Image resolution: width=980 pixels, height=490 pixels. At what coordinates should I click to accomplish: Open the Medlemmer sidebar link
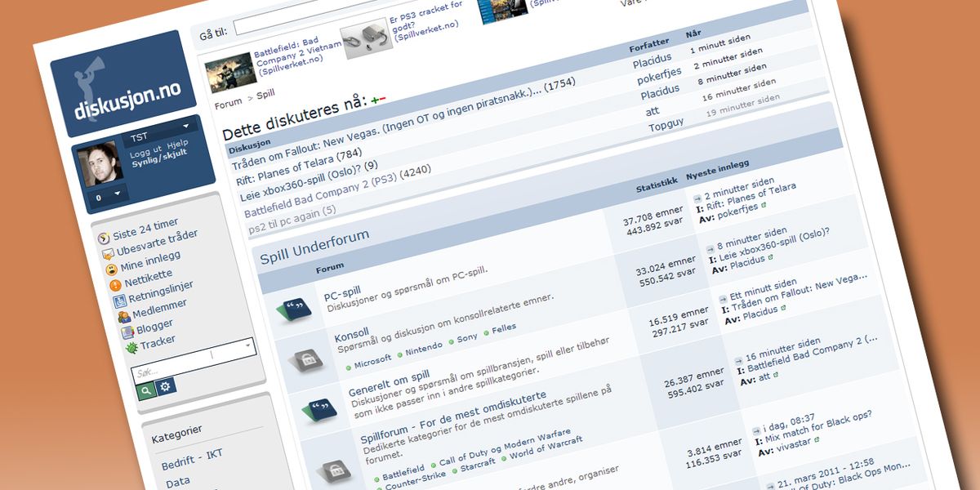[160, 309]
